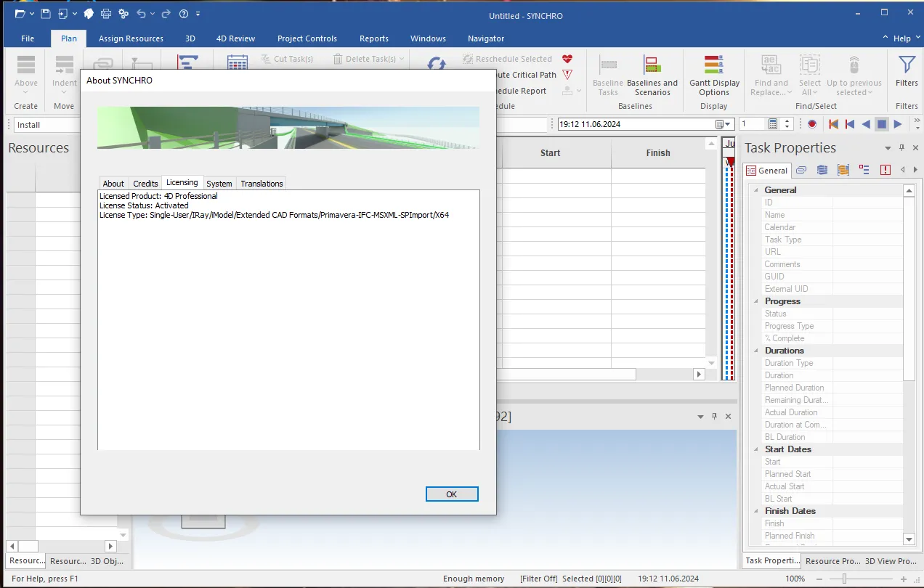924x588 pixels.
Task: Click the Filter Off indicator in status bar
Action: pos(539,579)
